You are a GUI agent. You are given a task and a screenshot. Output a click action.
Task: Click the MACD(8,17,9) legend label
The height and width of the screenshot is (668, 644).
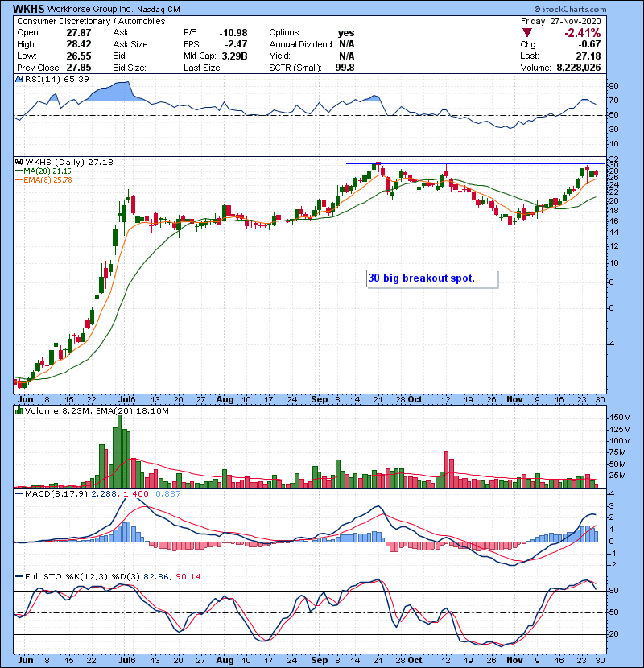56,494
